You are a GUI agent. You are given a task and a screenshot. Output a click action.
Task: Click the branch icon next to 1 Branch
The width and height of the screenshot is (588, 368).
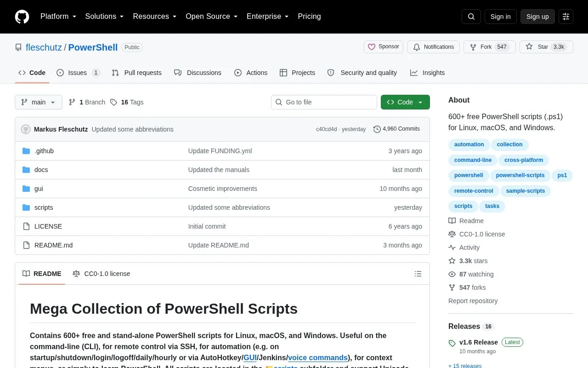(72, 102)
